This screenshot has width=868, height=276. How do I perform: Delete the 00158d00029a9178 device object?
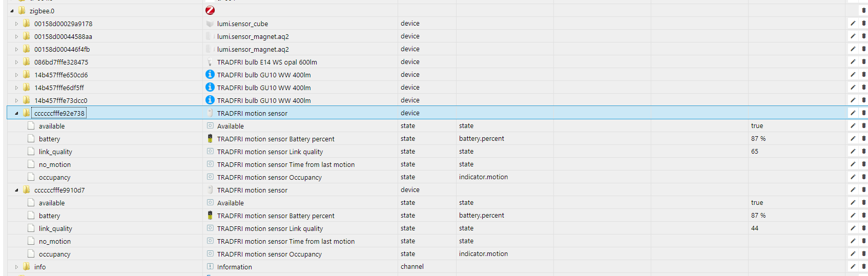pyautogui.click(x=864, y=23)
